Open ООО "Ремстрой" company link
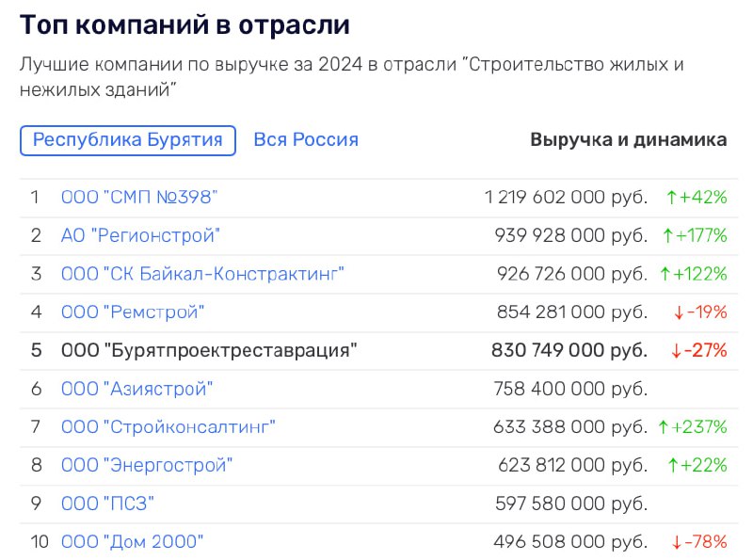The height and width of the screenshot is (560, 753). click(133, 312)
